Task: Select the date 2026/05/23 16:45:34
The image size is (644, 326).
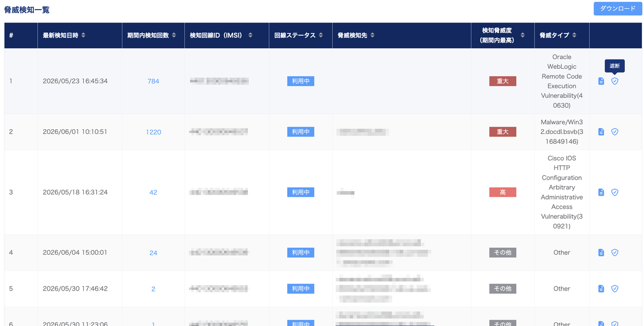Action: 75,81
